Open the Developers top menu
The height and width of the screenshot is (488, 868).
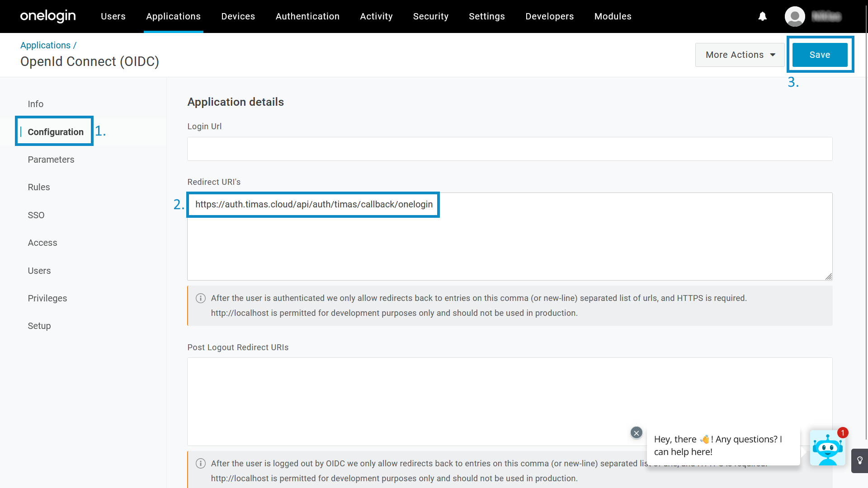[x=549, y=16]
